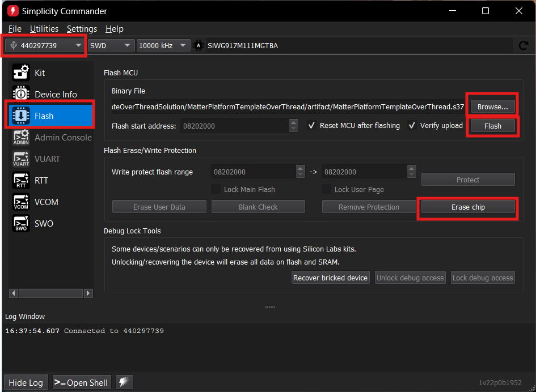Click the lightning icon beside Open Shell
Image resolution: width=536 pixels, height=392 pixels.
pyautogui.click(x=124, y=382)
